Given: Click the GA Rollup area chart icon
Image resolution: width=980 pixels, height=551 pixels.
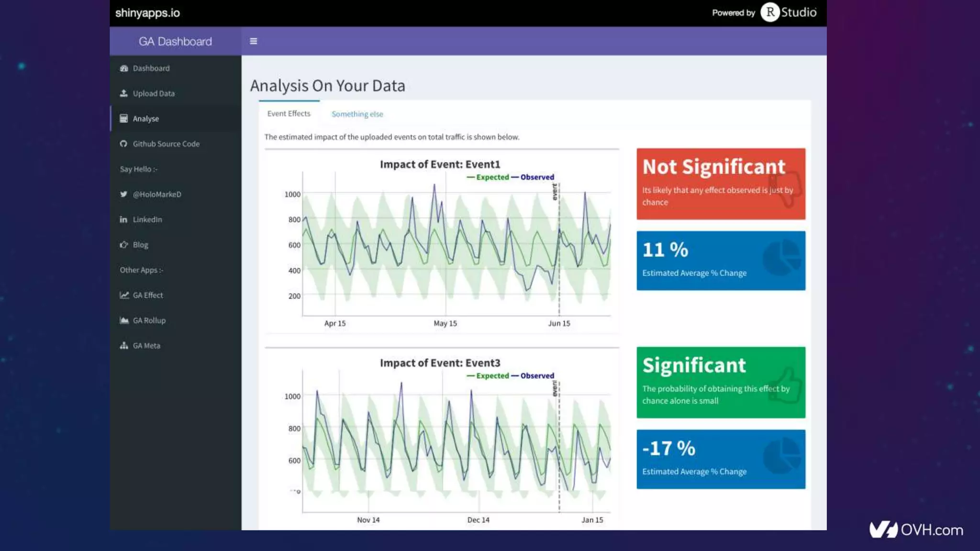Looking at the screenshot, I should 124,320.
